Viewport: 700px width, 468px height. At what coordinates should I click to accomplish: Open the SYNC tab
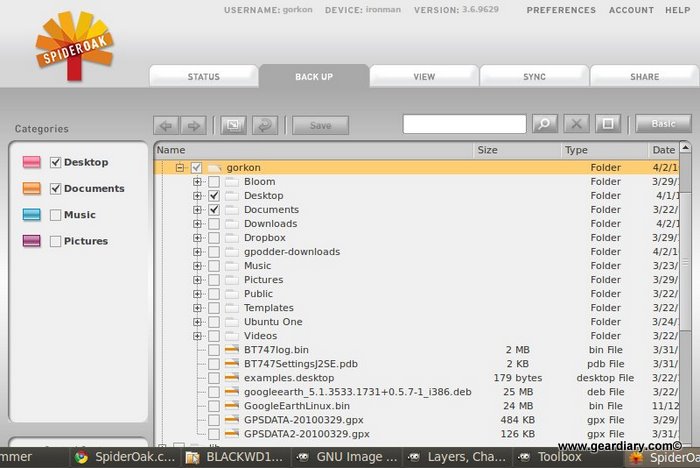[x=534, y=76]
